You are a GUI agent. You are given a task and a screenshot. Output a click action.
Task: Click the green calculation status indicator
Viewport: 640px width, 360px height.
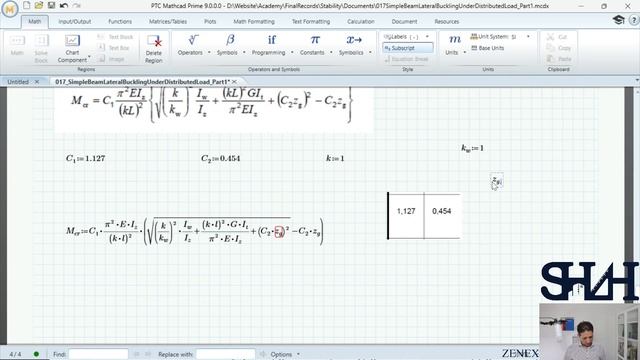coord(36,354)
